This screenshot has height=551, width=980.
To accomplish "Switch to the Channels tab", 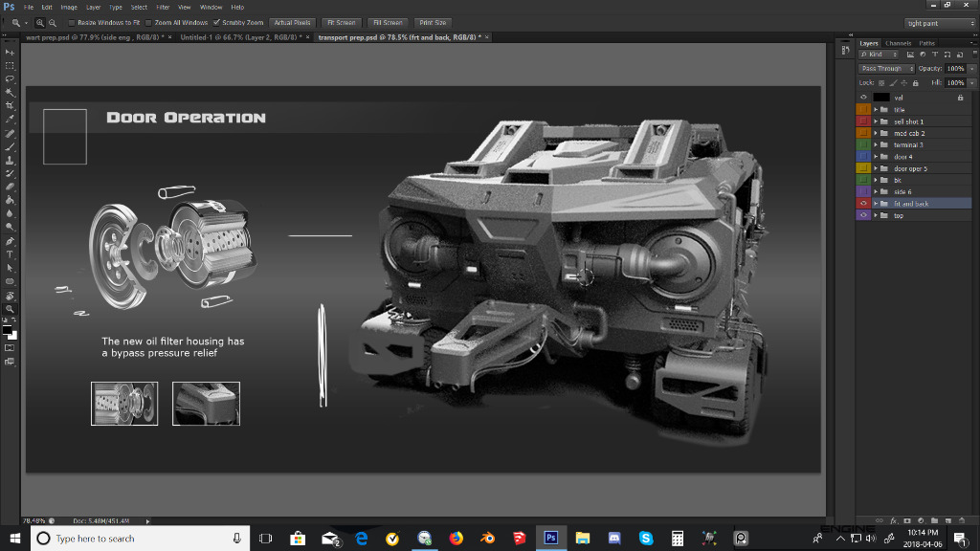I will [898, 43].
